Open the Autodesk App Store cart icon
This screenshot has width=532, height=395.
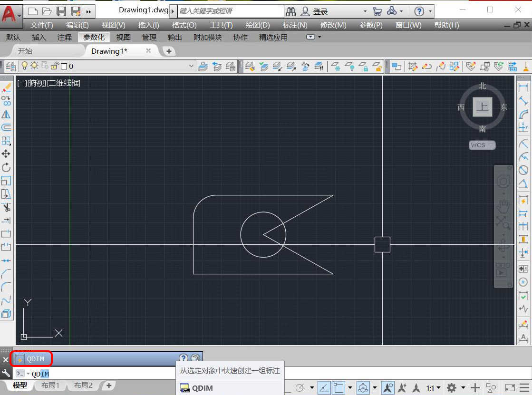(377, 11)
